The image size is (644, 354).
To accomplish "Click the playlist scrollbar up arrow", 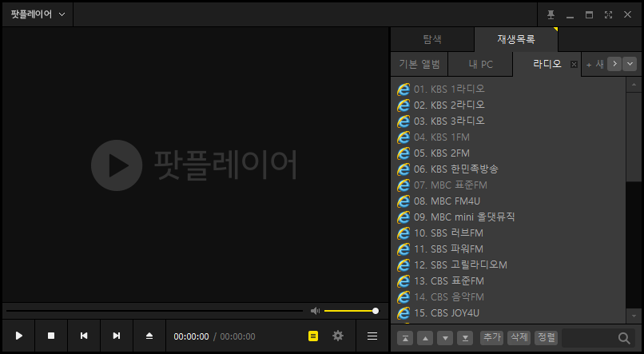I will 634,85.
